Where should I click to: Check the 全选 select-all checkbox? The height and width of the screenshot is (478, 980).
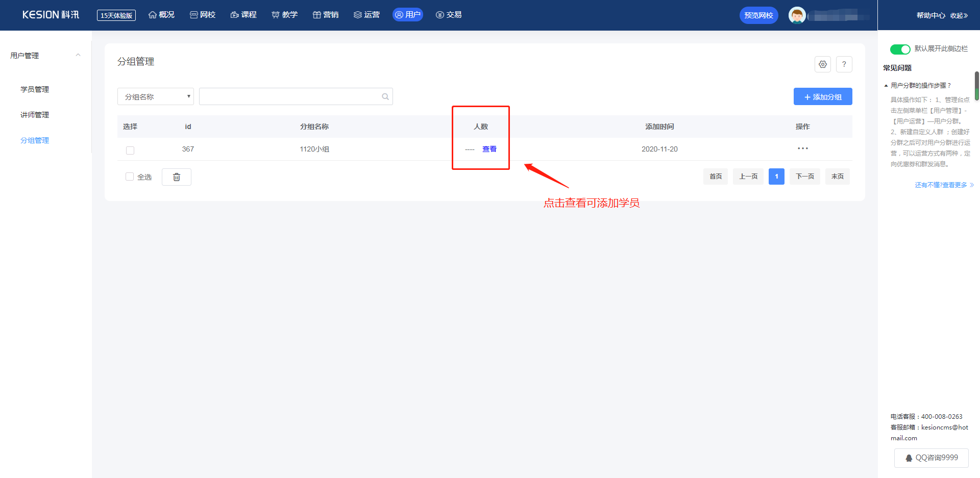click(130, 177)
